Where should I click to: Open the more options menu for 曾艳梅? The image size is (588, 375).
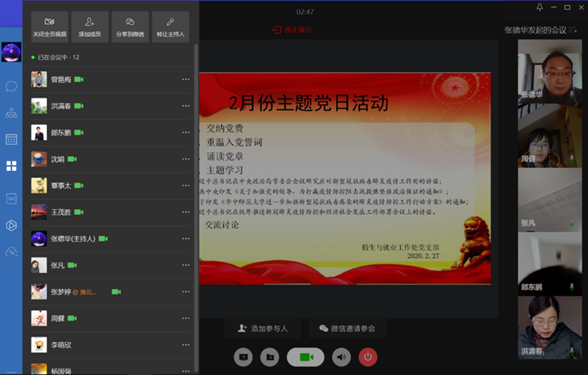[185, 79]
